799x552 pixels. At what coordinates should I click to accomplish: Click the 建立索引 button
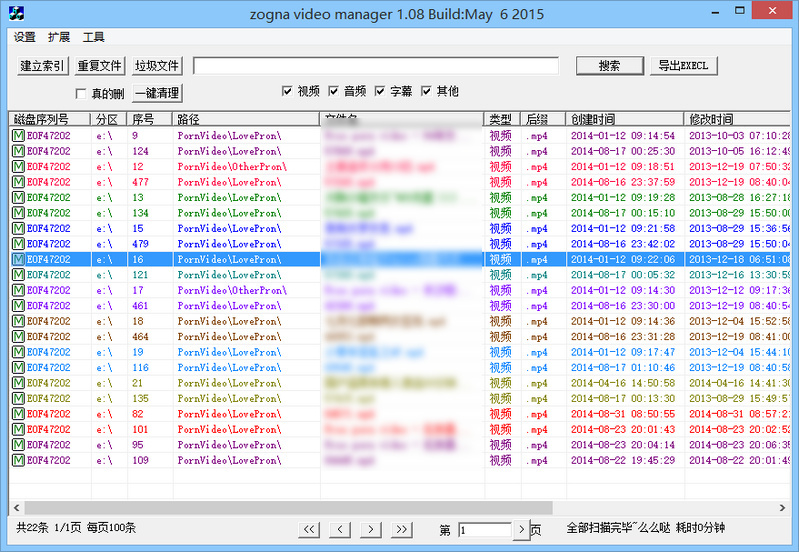coord(42,66)
